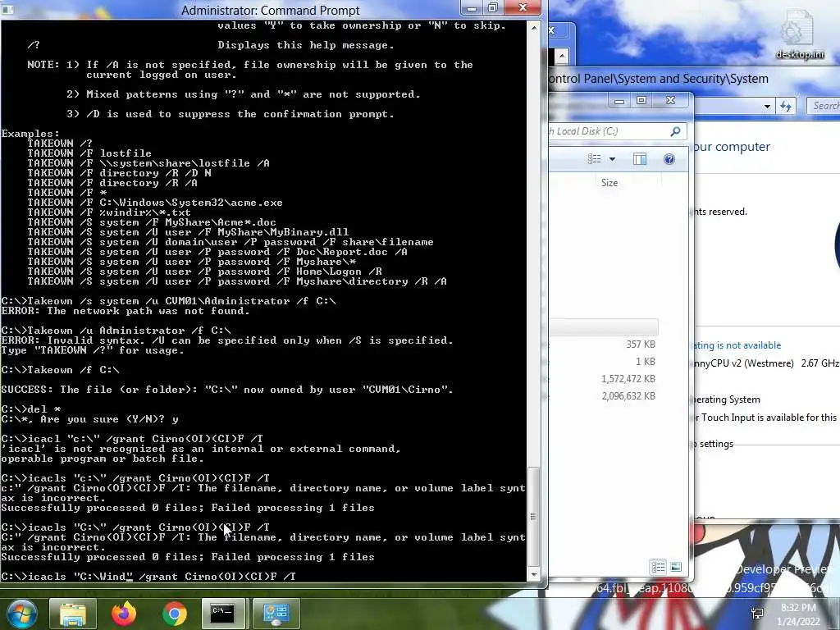This screenshot has height=630, width=840.
Task: Click the Command Prompt scrollbar down arrow
Action: [x=533, y=574]
